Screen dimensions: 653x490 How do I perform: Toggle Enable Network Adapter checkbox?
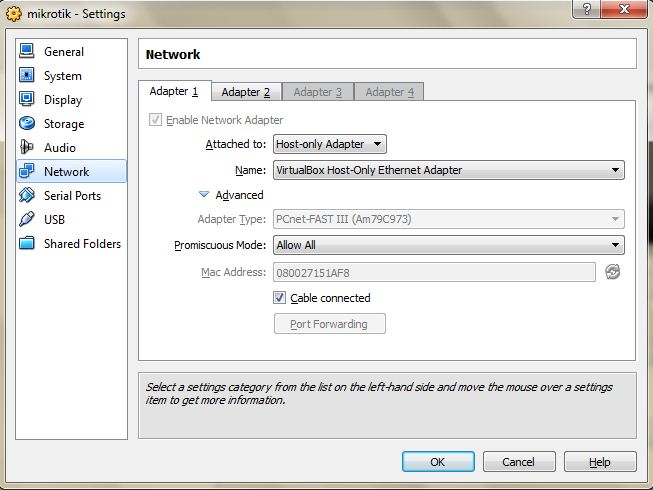click(155, 120)
